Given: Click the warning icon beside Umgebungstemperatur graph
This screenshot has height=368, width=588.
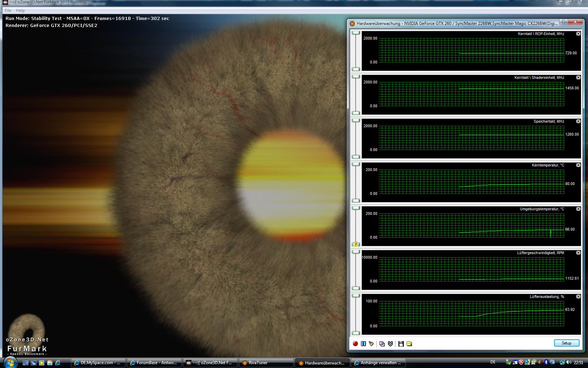Looking at the screenshot, I should [x=356, y=244].
